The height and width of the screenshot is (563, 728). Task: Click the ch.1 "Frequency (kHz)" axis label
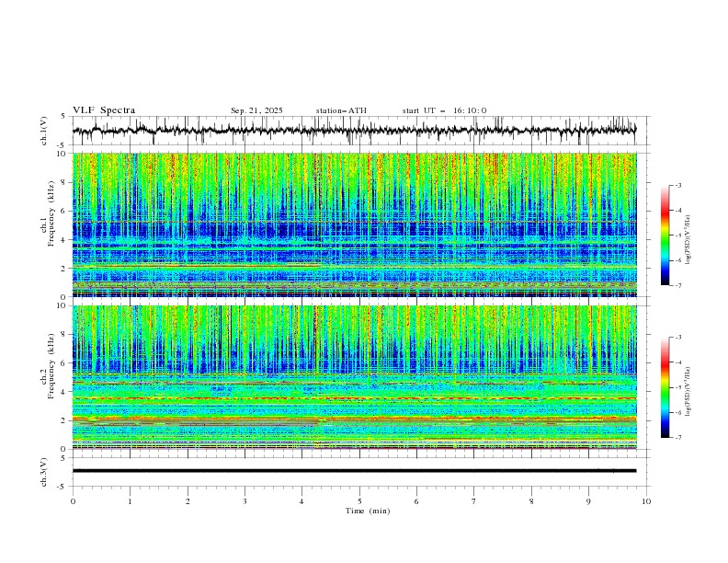coord(51,214)
